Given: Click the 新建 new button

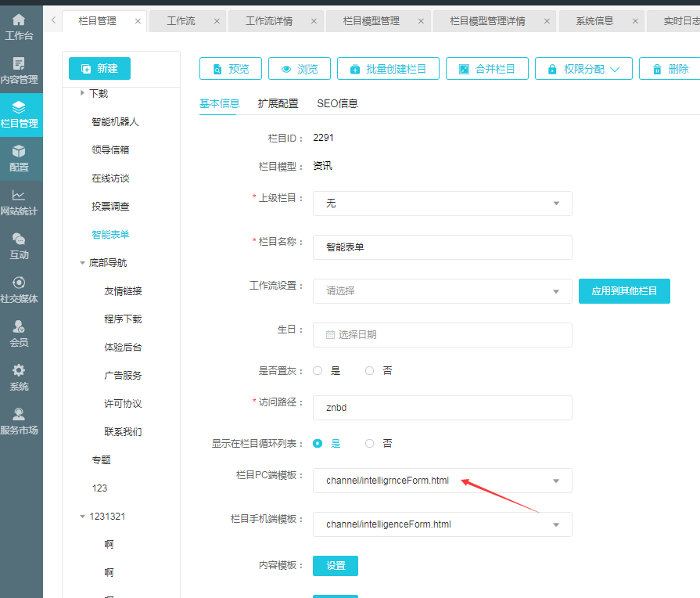Looking at the screenshot, I should tap(99, 69).
